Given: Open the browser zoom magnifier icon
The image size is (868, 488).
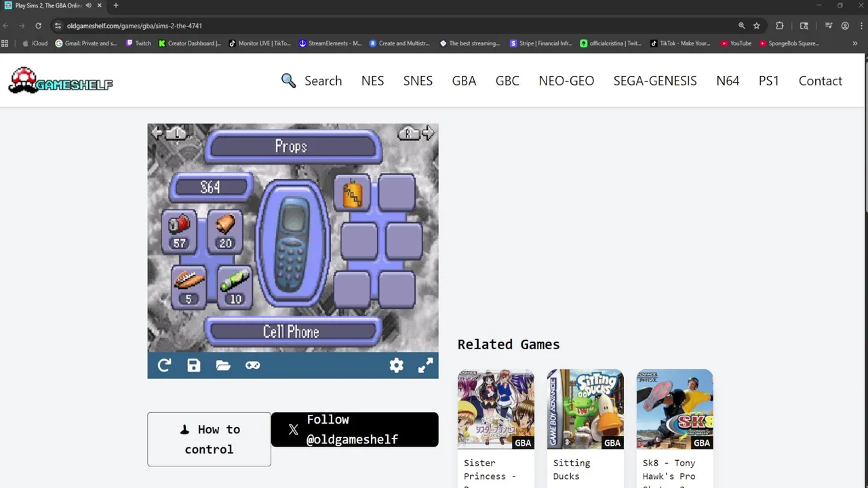Looking at the screenshot, I should (x=742, y=26).
